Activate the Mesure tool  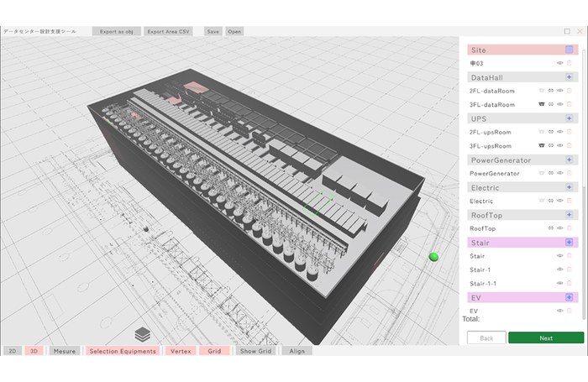64,351
